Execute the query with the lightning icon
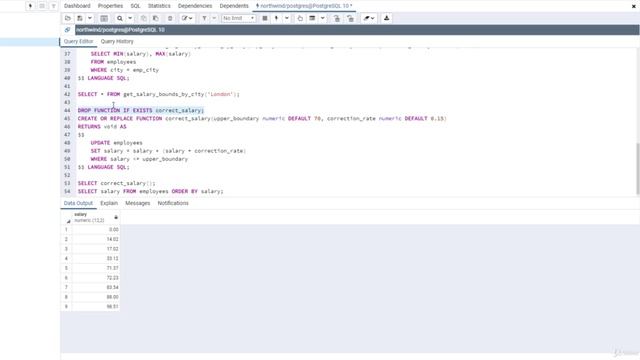 (277, 18)
